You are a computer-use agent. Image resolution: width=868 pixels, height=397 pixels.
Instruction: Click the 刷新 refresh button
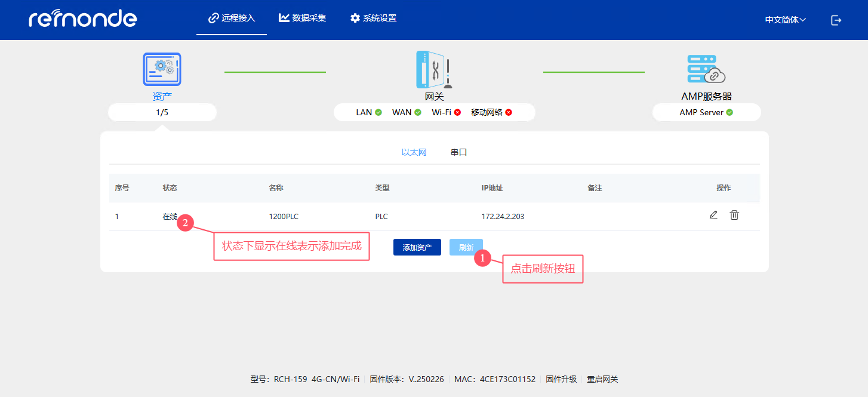(466, 247)
